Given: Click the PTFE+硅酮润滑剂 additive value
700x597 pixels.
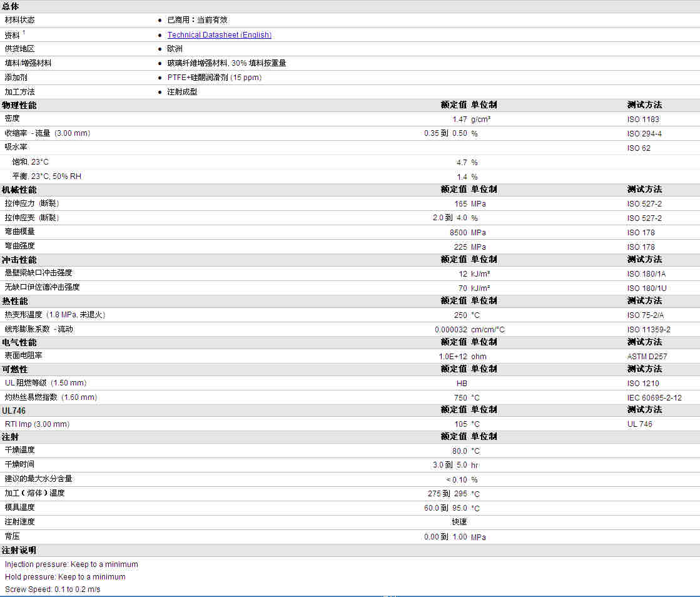Looking at the screenshot, I should pos(215,77).
